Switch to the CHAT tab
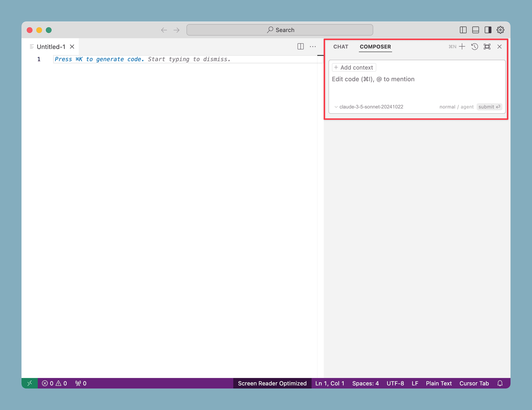This screenshot has height=410, width=532. click(x=340, y=47)
